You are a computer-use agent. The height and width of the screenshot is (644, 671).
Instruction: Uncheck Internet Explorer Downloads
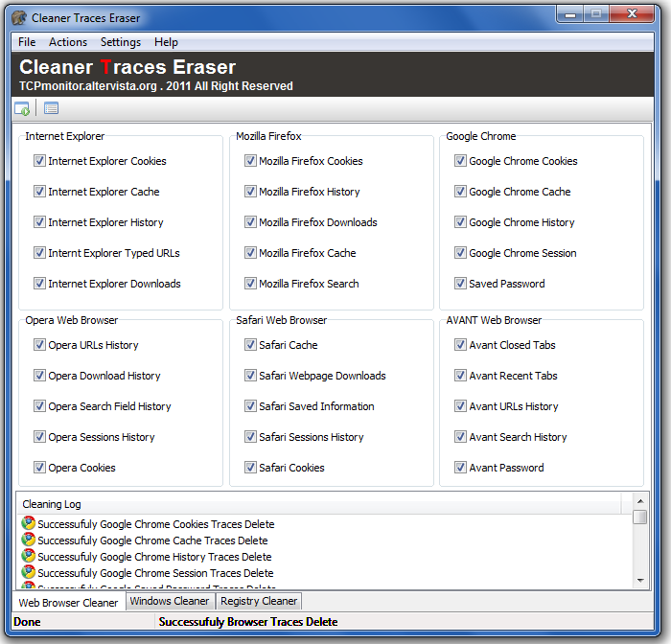coord(39,284)
